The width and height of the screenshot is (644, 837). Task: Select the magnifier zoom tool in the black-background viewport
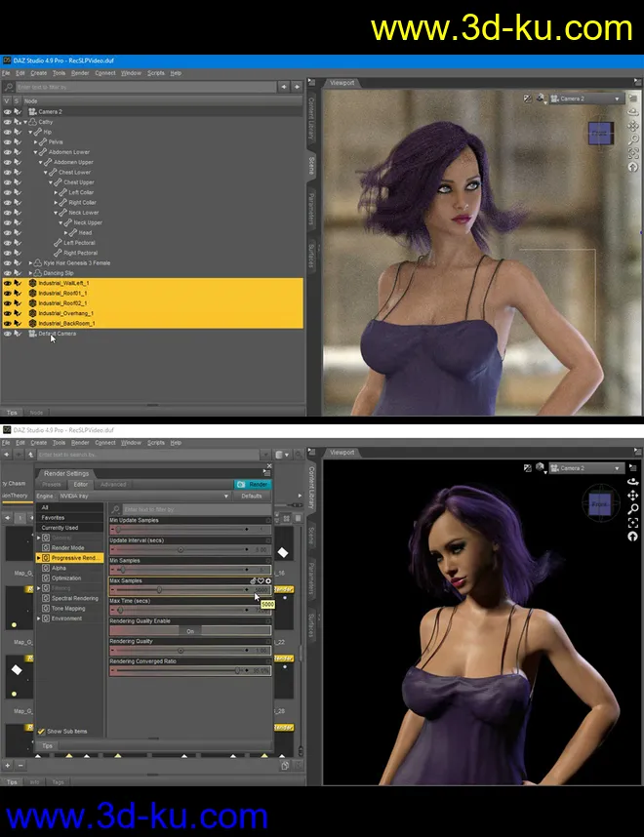[633, 510]
